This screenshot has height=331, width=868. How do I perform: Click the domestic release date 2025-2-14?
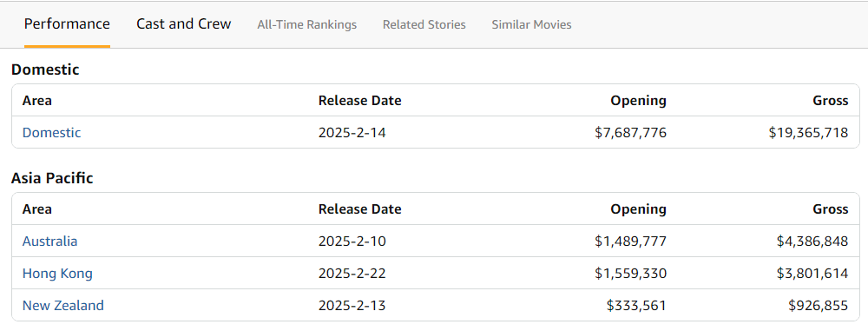pyautogui.click(x=352, y=133)
